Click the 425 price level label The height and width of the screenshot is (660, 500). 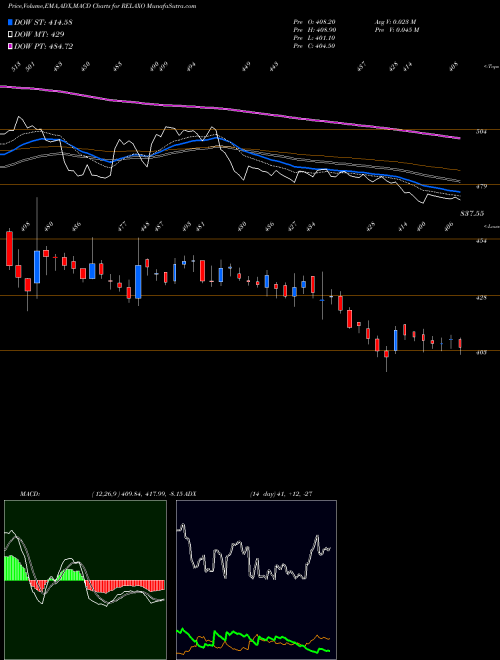tap(481, 298)
